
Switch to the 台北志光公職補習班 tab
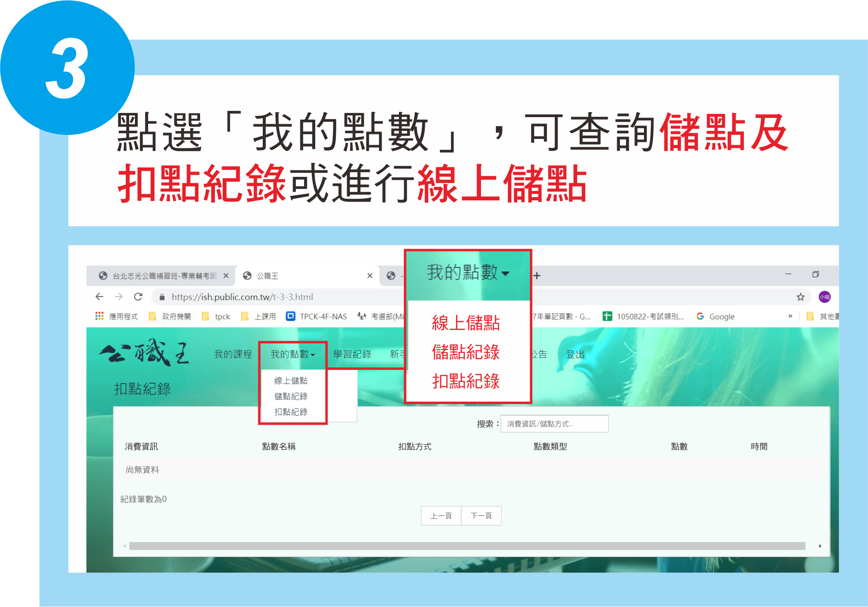click(x=161, y=276)
